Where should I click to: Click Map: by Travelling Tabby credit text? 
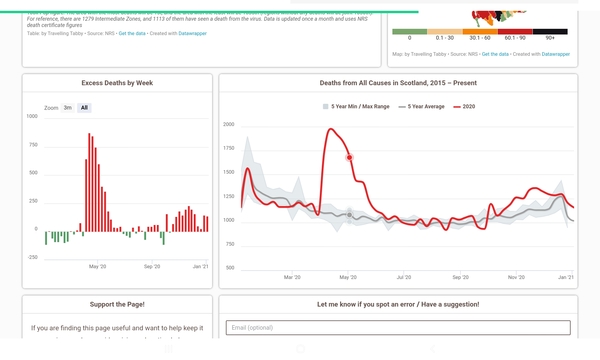pos(419,54)
